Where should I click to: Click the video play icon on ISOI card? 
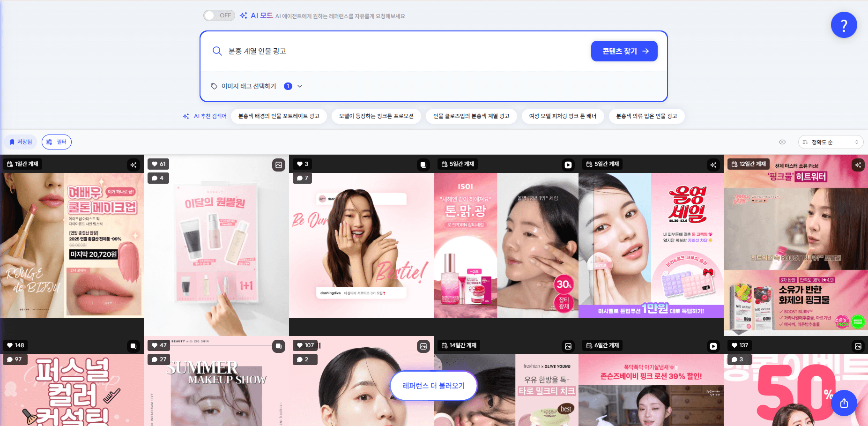click(568, 165)
